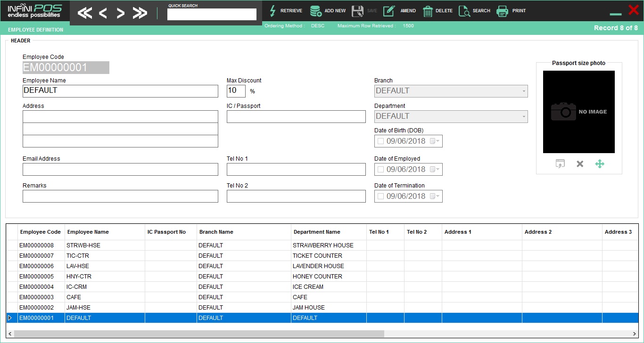Click the InfiniPOS logo
The image size is (644, 343).
[x=34, y=11]
